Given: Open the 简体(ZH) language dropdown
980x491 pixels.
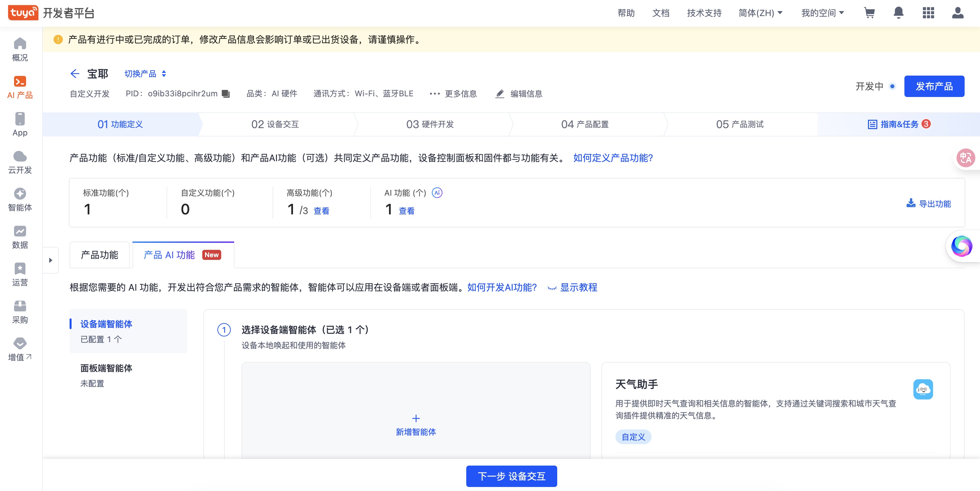Looking at the screenshot, I should click(760, 13).
